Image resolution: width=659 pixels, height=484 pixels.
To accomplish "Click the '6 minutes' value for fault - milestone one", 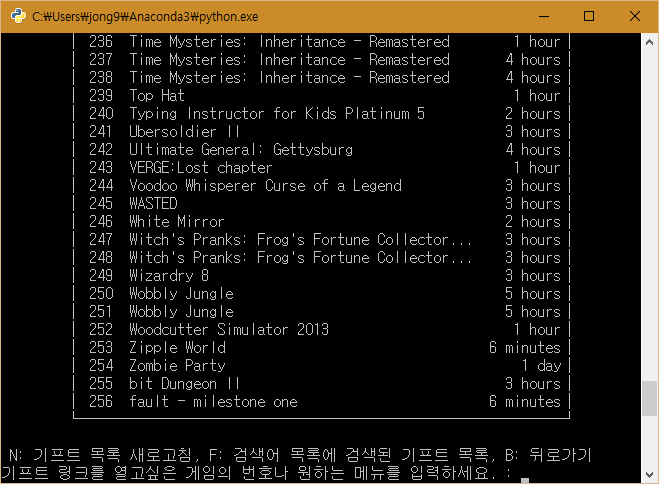I will click(x=525, y=402).
